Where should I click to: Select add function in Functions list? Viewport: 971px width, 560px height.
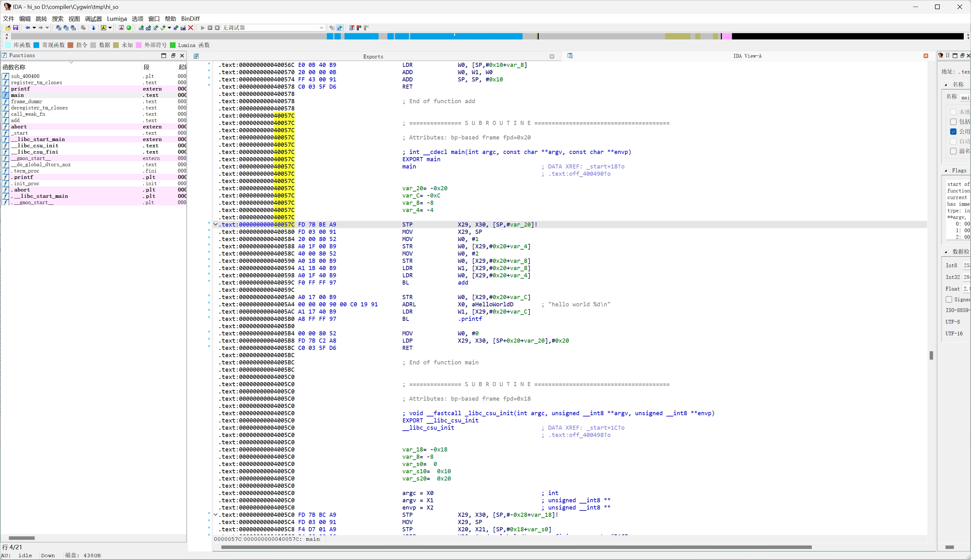click(93, 121)
